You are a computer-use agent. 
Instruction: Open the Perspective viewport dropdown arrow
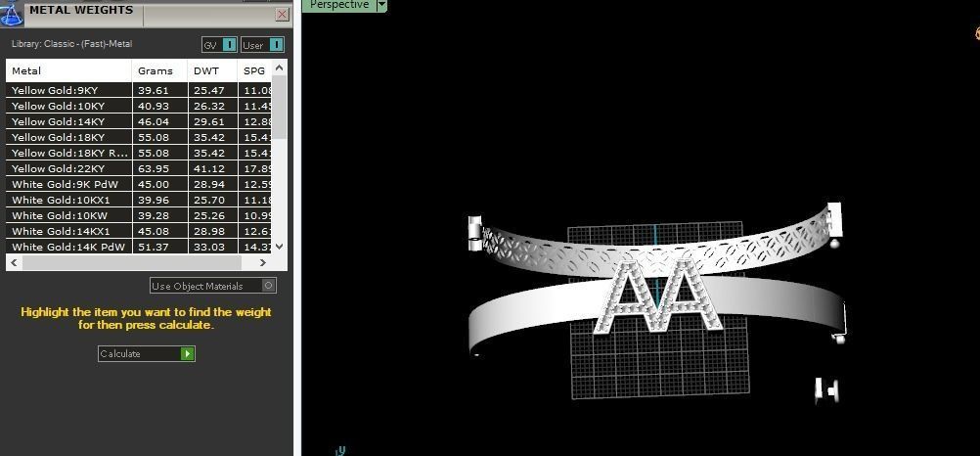(x=381, y=5)
